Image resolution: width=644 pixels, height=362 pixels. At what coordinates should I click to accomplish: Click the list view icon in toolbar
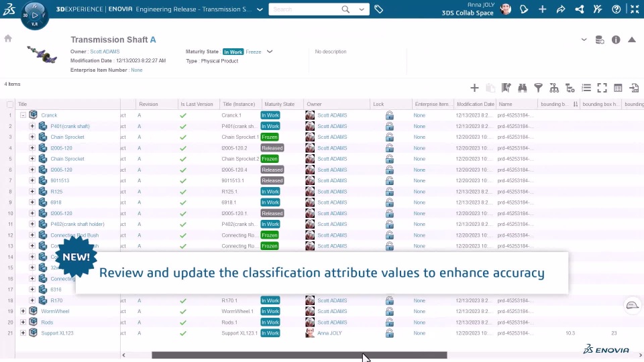586,88
